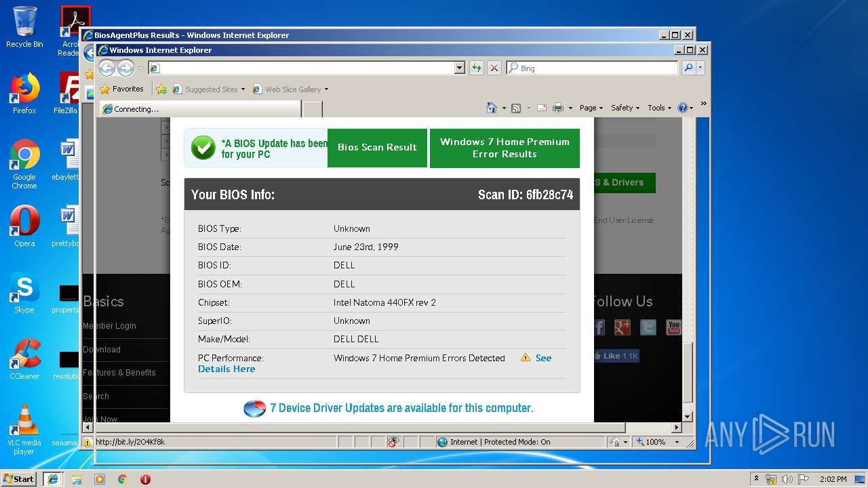This screenshot has width=868, height=488.
Task: Open the Read Mail envelope icon
Action: [x=542, y=108]
